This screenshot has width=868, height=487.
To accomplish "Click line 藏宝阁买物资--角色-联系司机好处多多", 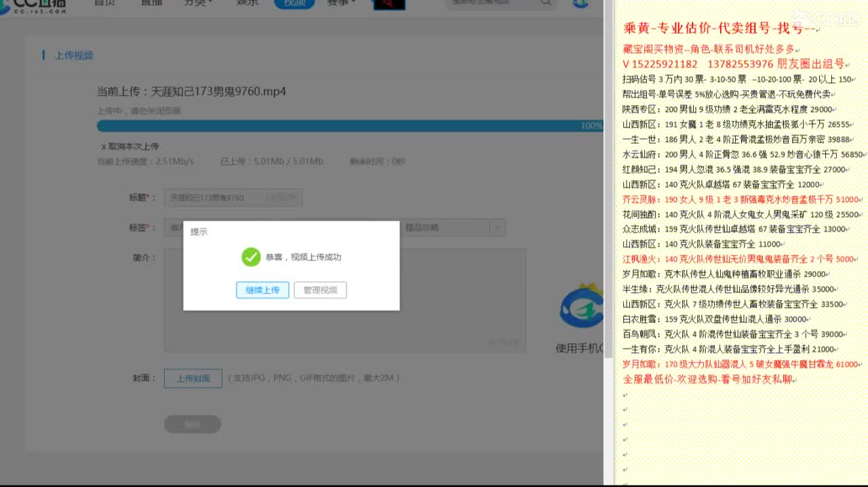I will click(x=709, y=50).
